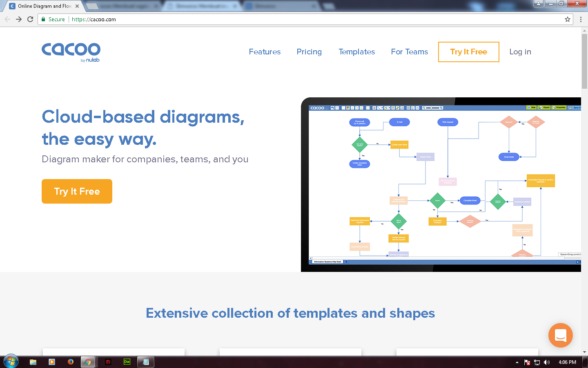Viewport: 588px width, 368px height.
Task: Click the scrollbar down arrow
Action: [x=584, y=352]
